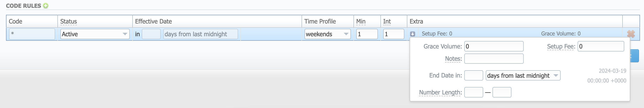644x108 pixels.
Task: Click the second Number Length field
Action: (501, 92)
